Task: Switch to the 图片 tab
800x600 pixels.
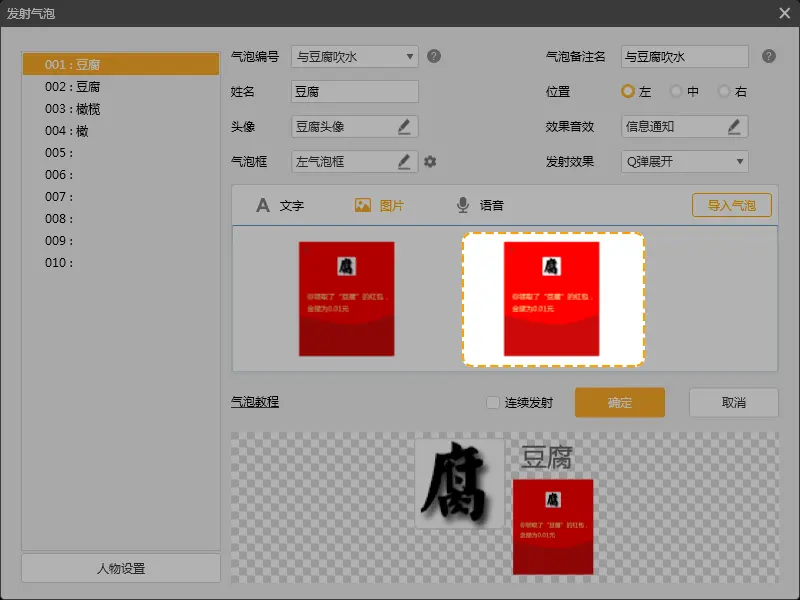Action: tap(380, 205)
